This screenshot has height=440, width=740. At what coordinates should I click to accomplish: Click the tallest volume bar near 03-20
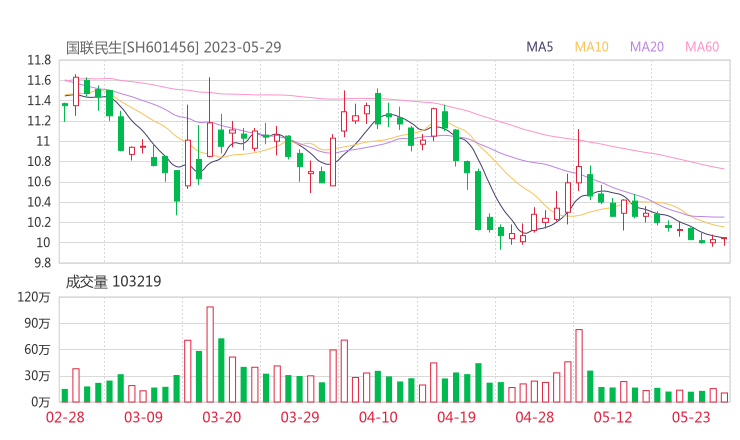click(x=210, y=355)
